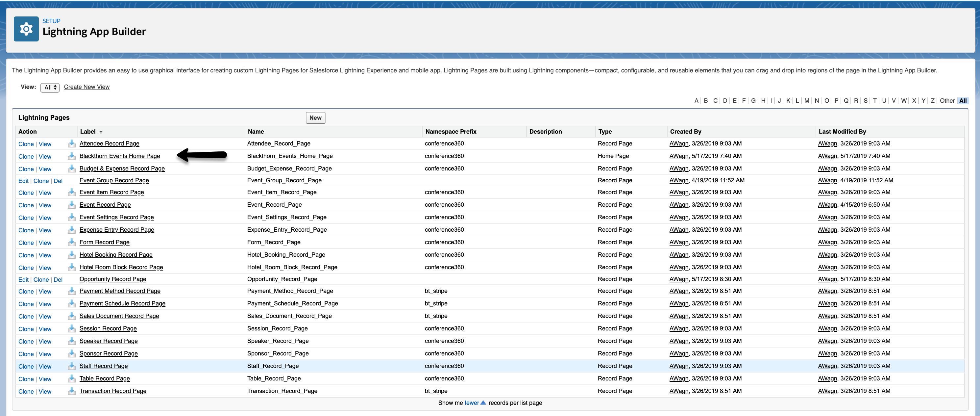Edit the Opportunity Record Page

(23, 280)
